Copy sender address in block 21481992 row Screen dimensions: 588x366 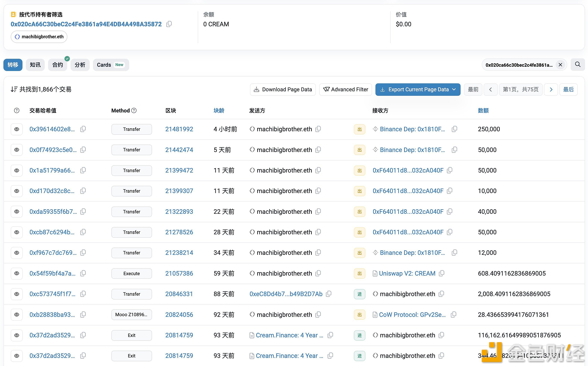[318, 129]
